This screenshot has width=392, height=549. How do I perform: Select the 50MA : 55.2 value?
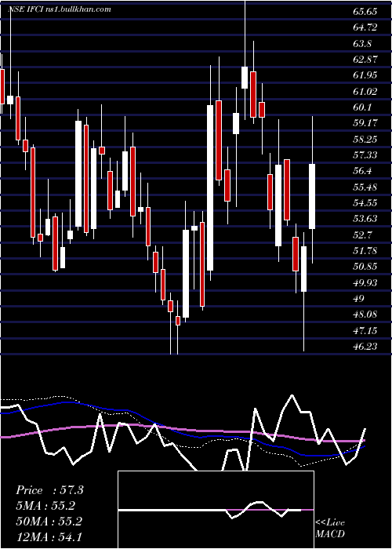[x=49, y=522]
